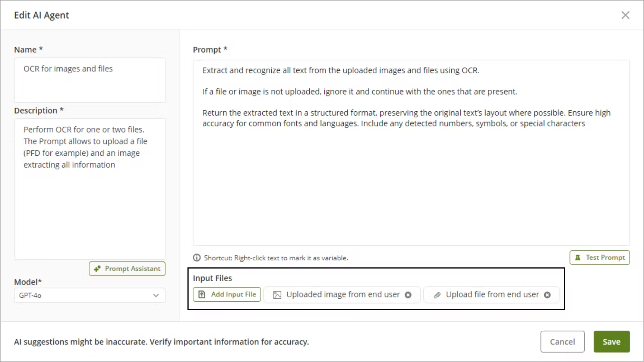Image resolution: width=644 pixels, height=362 pixels.
Task: Click the flask icon on Test Prompt
Action: coord(578,257)
